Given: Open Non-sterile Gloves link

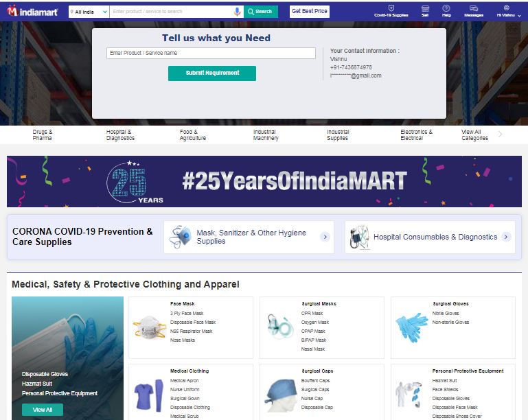Looking at the screenshot, I should (x=450, y=323).
